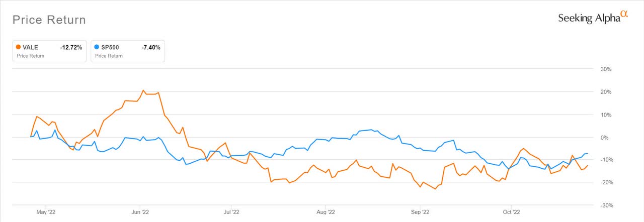Image resolution: width=644 pixels, height=222 pixels.
Task: Click the orange alpha symbol
Action: point(624,14)
